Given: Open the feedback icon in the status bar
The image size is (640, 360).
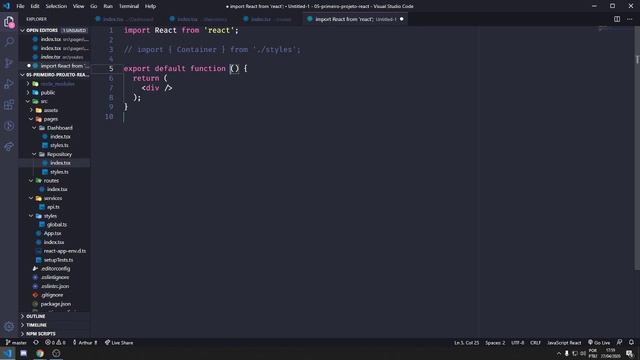Looking at the screenshot, I should pos(620,342).
